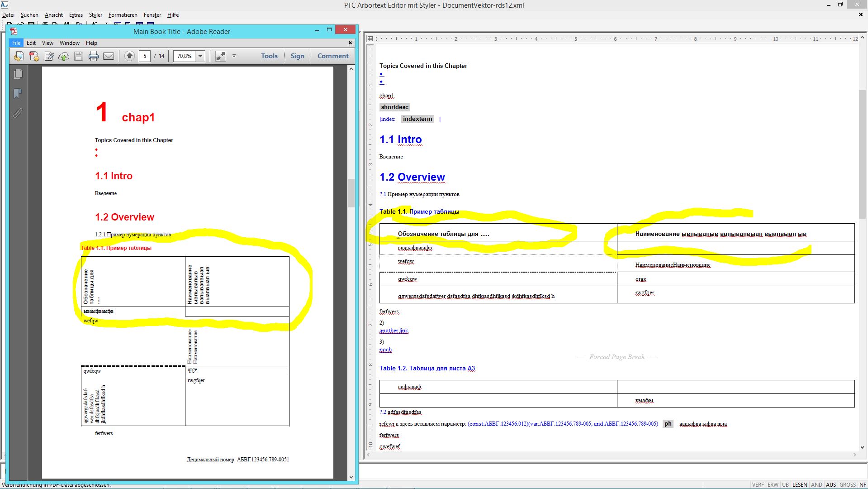This screenshot has width=868, height=489.
Task: Open the Window menu in Adobe Reader
Action: click(70, 43)
